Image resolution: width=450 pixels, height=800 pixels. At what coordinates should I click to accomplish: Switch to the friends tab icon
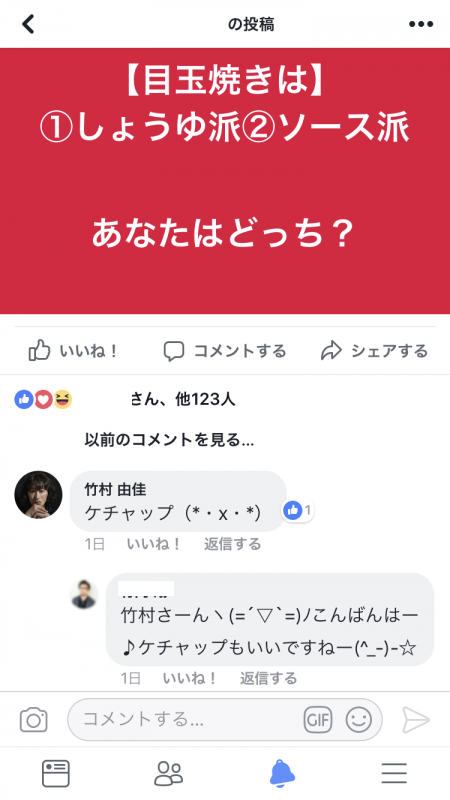point(168,773)
